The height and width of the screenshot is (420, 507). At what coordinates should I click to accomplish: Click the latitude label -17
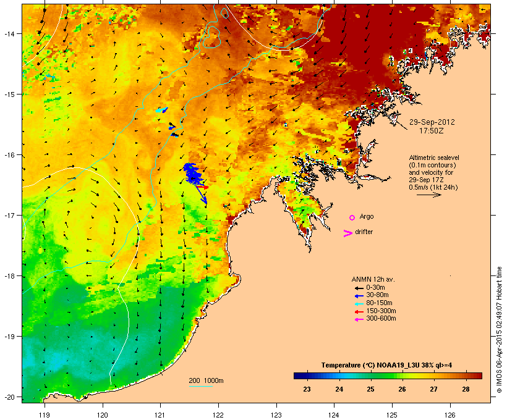[9, 215]
